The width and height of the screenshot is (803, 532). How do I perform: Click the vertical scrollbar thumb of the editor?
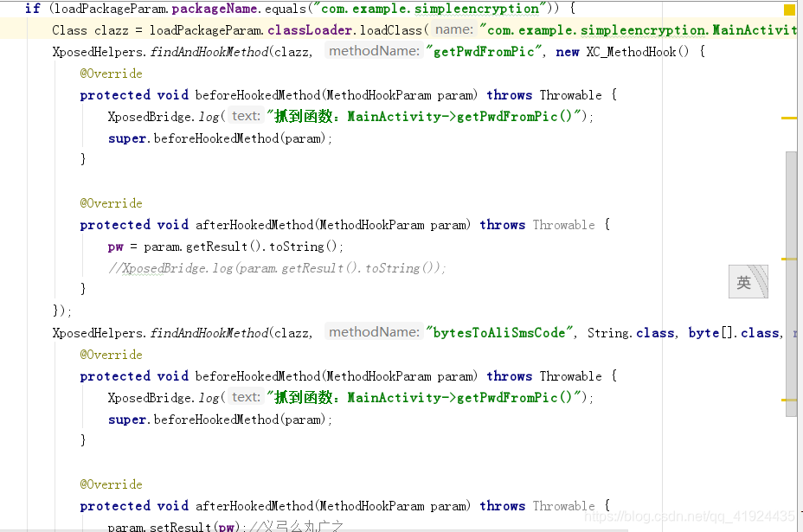[791, 285]
